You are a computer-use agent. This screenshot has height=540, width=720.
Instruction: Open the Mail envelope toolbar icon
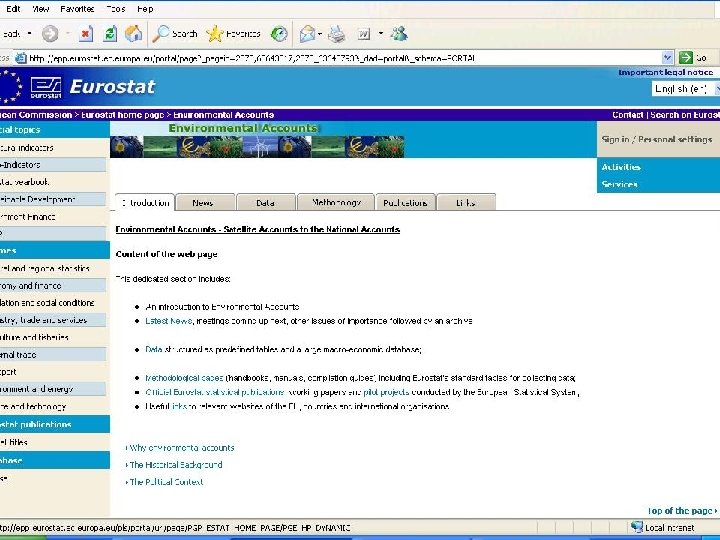307,34
